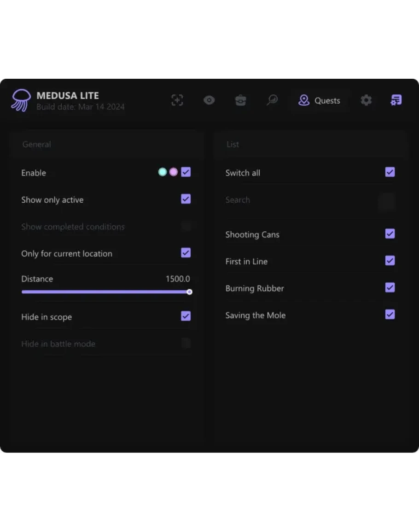Open the gear settings tab icon
The height and width of the screenshot is (532, 419).
coord(366,100)
